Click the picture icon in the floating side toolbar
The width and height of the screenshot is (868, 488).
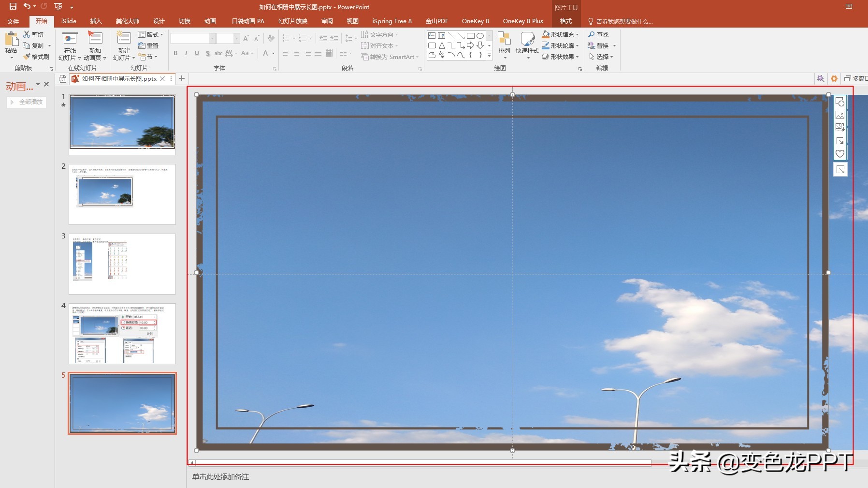840,115
